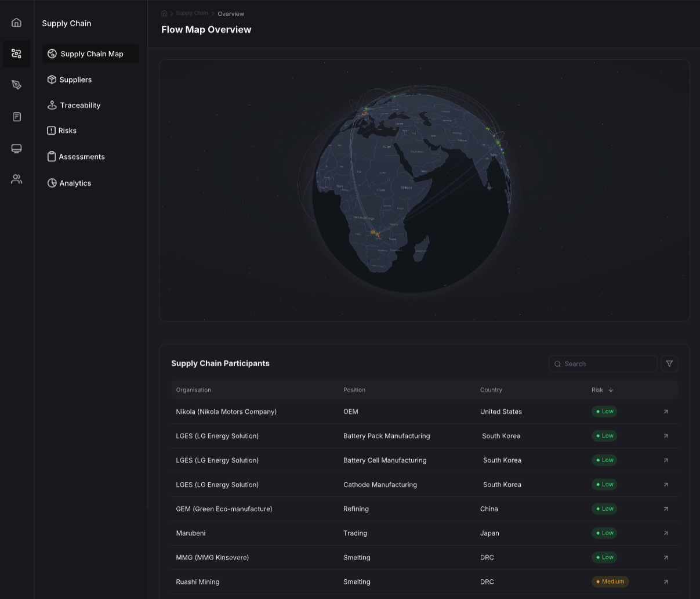The height and width of the screenshot is (599, 700).
Task: Click Trading position cell
Action: tap(355, 533)
